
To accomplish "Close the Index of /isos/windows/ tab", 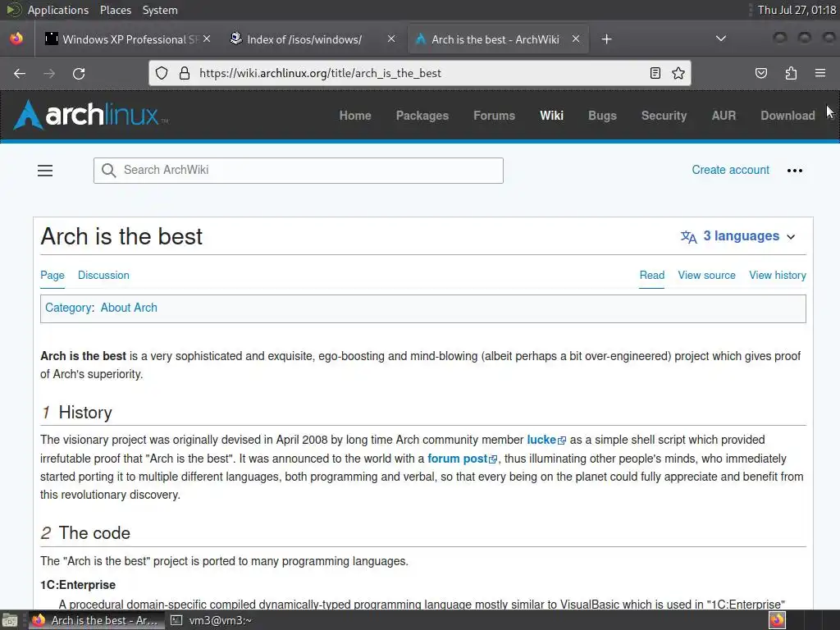I will click(391, 39).
